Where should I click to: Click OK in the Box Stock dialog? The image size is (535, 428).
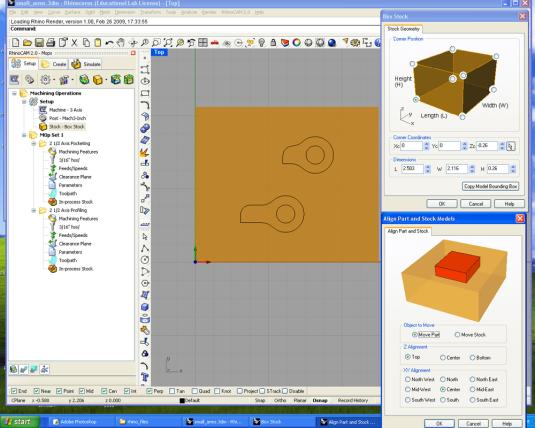coord(442,204)
